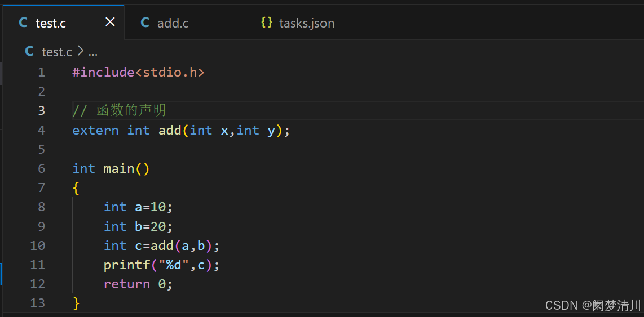Switch to the test.c tab

pos(63,22)
